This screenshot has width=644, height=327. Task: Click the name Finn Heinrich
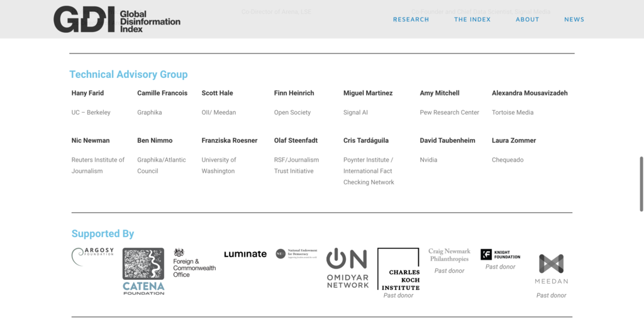(x=294, y=93)
